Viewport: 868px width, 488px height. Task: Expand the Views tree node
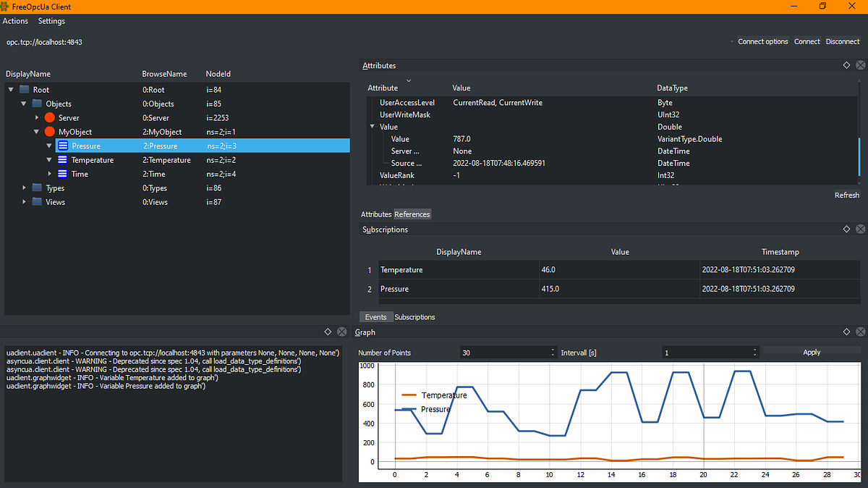(24, 202)
